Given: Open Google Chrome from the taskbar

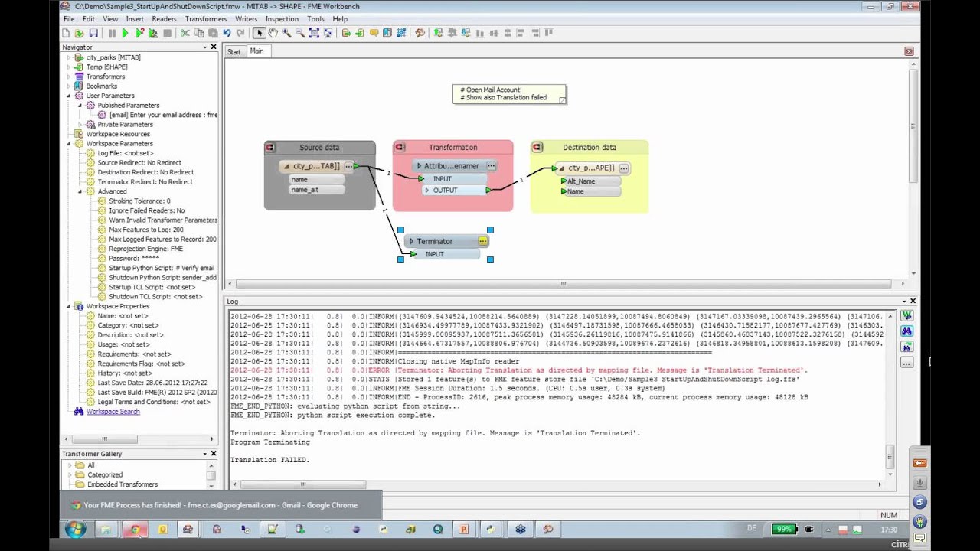Looking at the screenshot, I should point(135,529).
